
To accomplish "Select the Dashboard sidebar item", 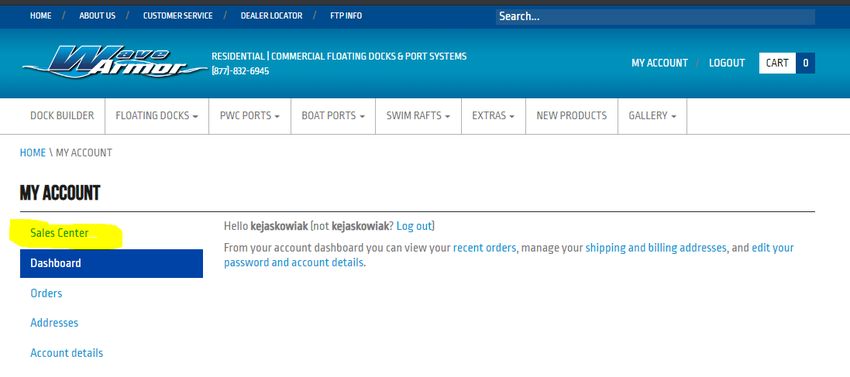I will click(111, 263).
